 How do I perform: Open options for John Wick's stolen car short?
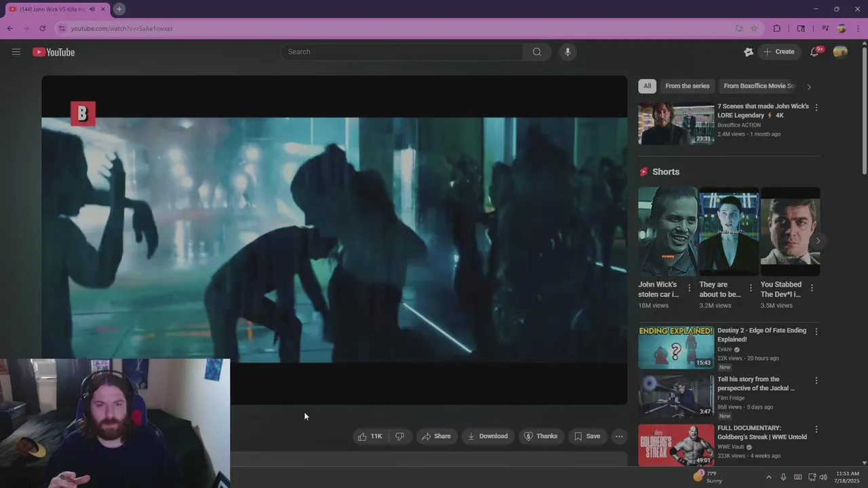point(690,288)
